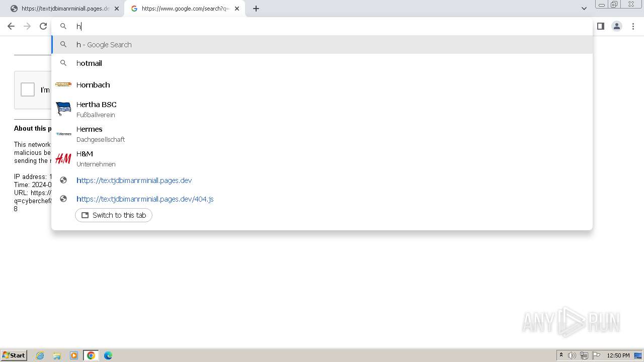
Task: Open File Explorer from taskbar
Action: coord(57,355)
